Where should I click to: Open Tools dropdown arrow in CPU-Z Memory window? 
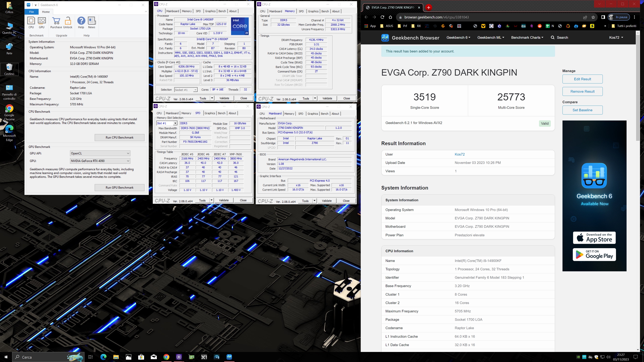point(315,98)
